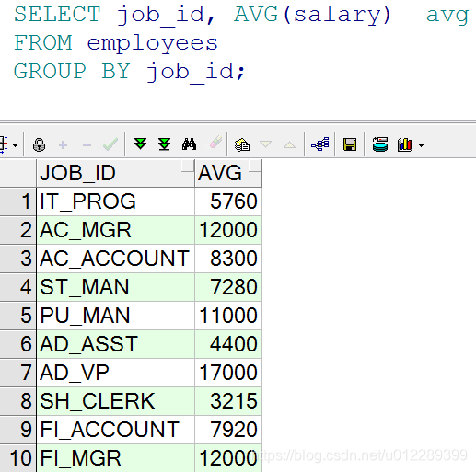Click the 5760 average value

click(x=228, y=201)
